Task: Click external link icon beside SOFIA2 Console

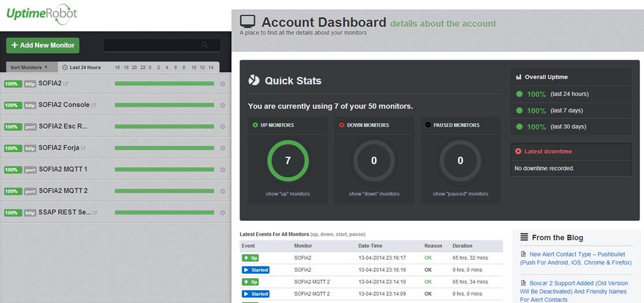Action: pyautogui.click(x=94, y=105)
